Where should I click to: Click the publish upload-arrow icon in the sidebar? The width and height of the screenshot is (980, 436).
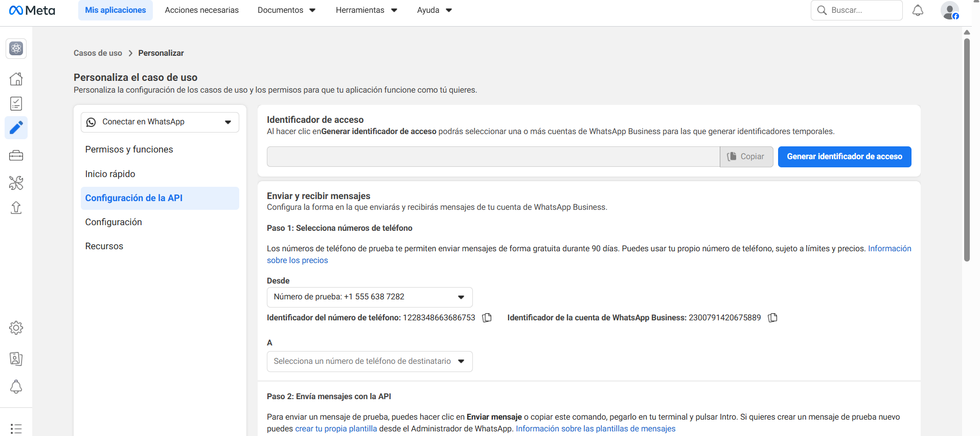point(16,208)
